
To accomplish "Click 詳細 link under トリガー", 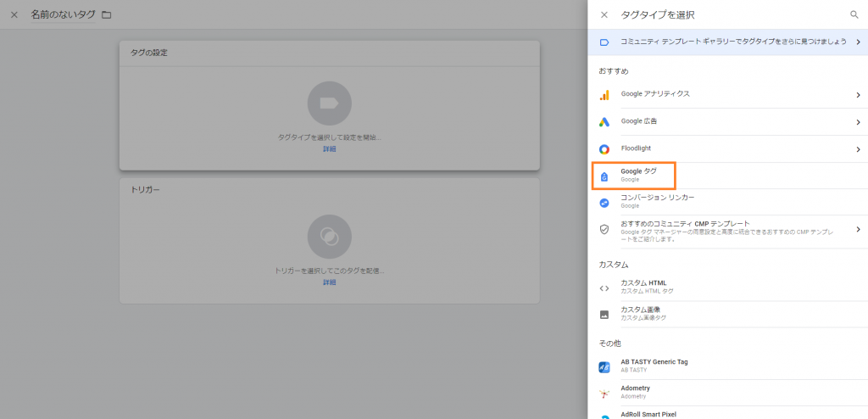I will [330, 282].
